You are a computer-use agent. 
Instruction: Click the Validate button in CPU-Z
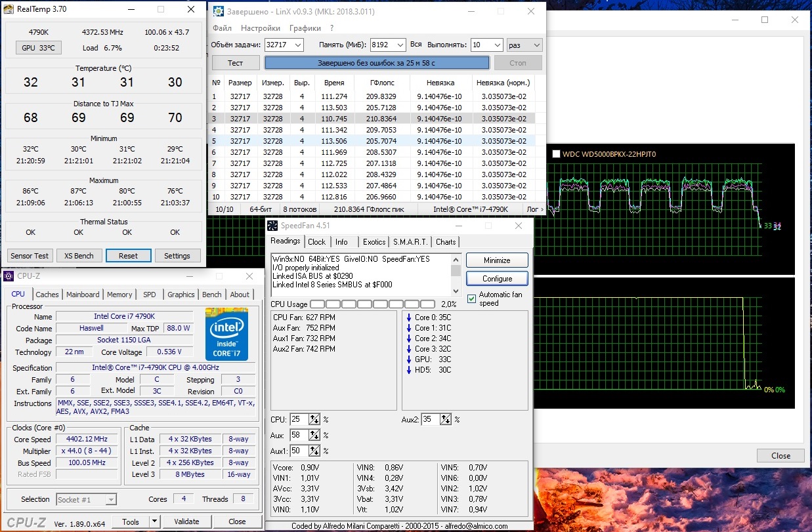coord(186,522)
